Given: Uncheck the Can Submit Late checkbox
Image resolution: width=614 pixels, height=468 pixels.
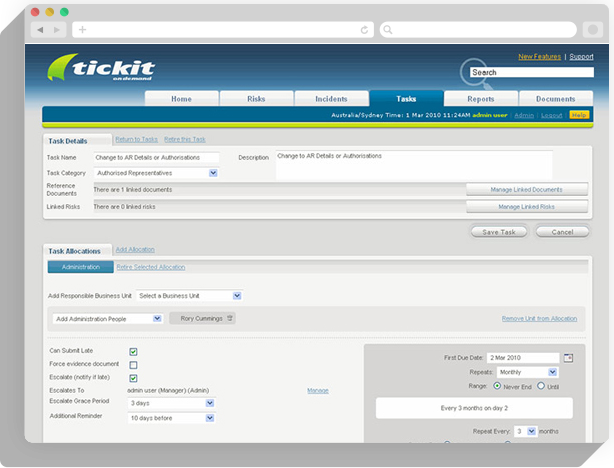Looking at the screenshot, I should (133, 351).
